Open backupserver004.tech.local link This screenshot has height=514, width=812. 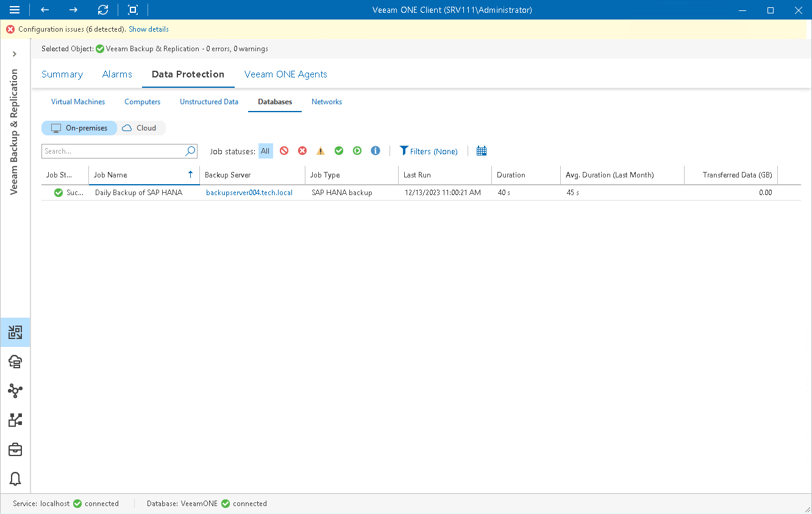click(249, 192)
